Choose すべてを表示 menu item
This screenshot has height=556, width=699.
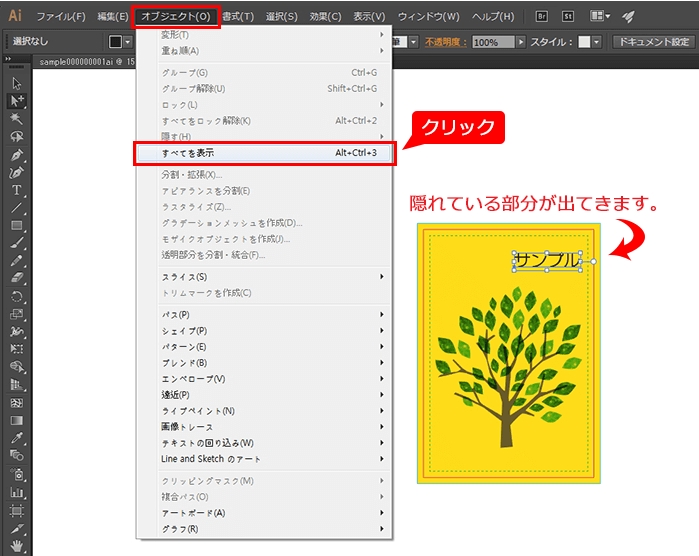click(x=265, y=153)
